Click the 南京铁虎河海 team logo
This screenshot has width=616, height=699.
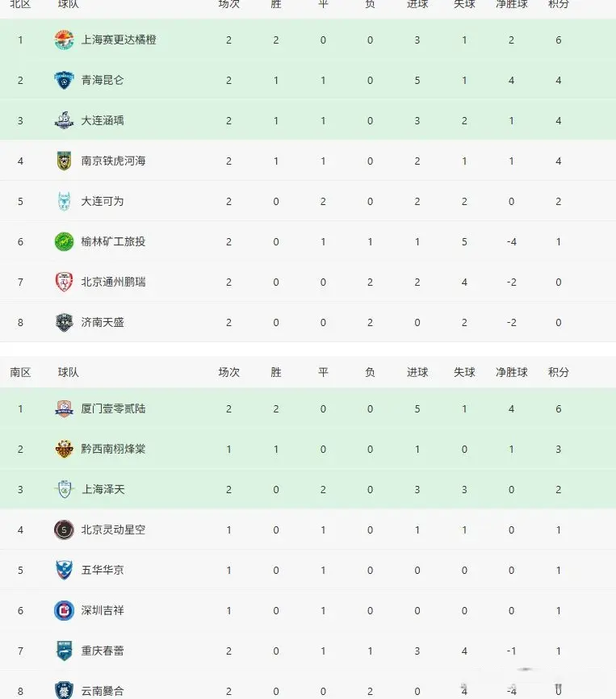point(64,161)
